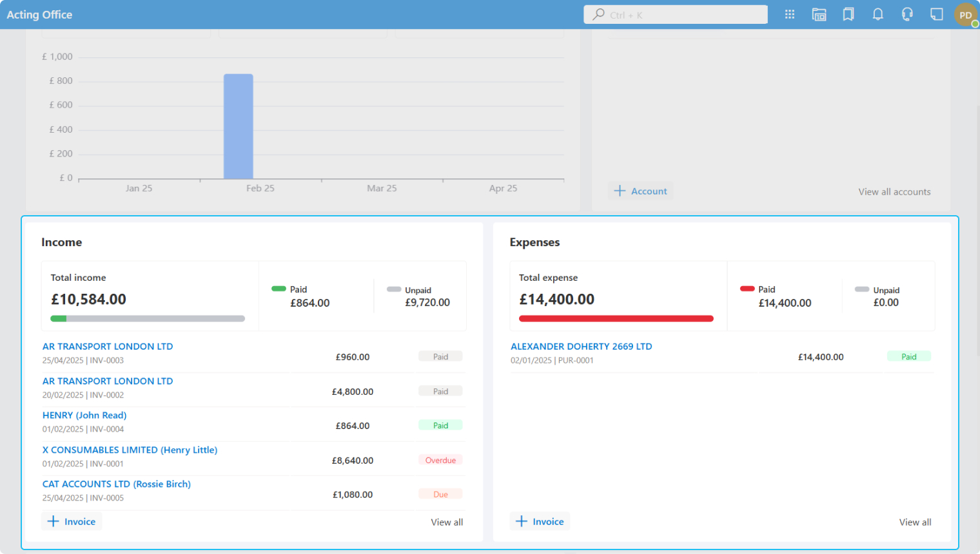The image size is (980, 554).
Task: Open View all accounts link
Action: coord(894,192)
